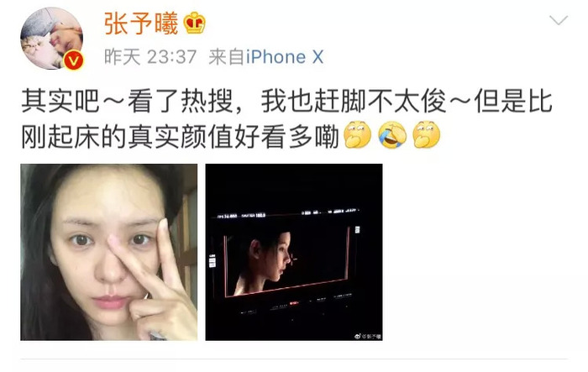
Task: Click the camera FPS/shutter readout overlay
Action: [x=242, y=216]
